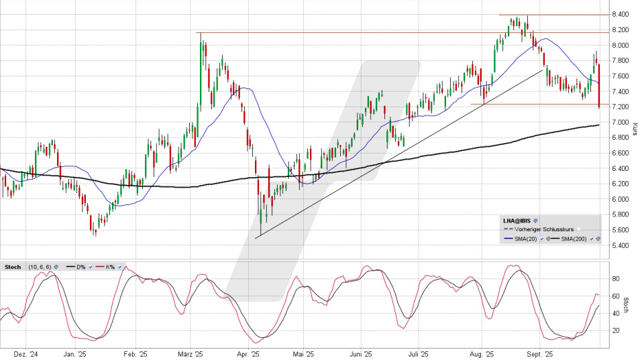This screenshot has height=362, width=644.
Task: Click the 8.400 price axis label
Action: pos(619,14)
